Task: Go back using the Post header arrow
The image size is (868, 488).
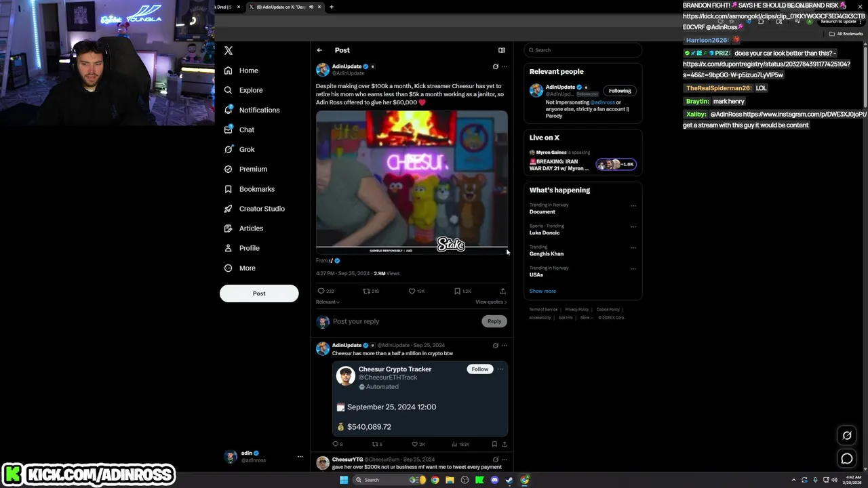Action: (x=319, y=50)
